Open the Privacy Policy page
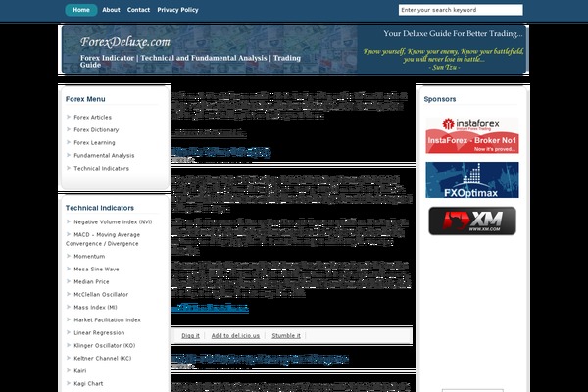Image resolution: width=588 pixels, height=392 pixels. 177,10
